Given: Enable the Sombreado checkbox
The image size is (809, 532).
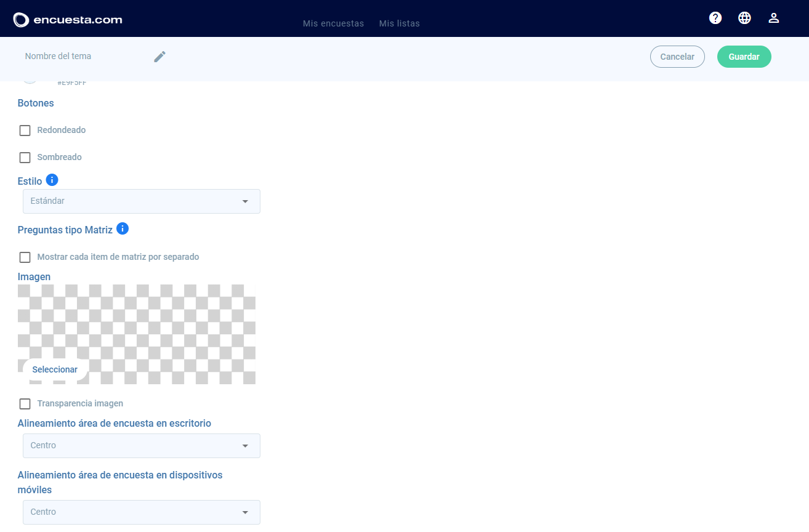Looking at the screenshot, I should [x=25, y=158].
